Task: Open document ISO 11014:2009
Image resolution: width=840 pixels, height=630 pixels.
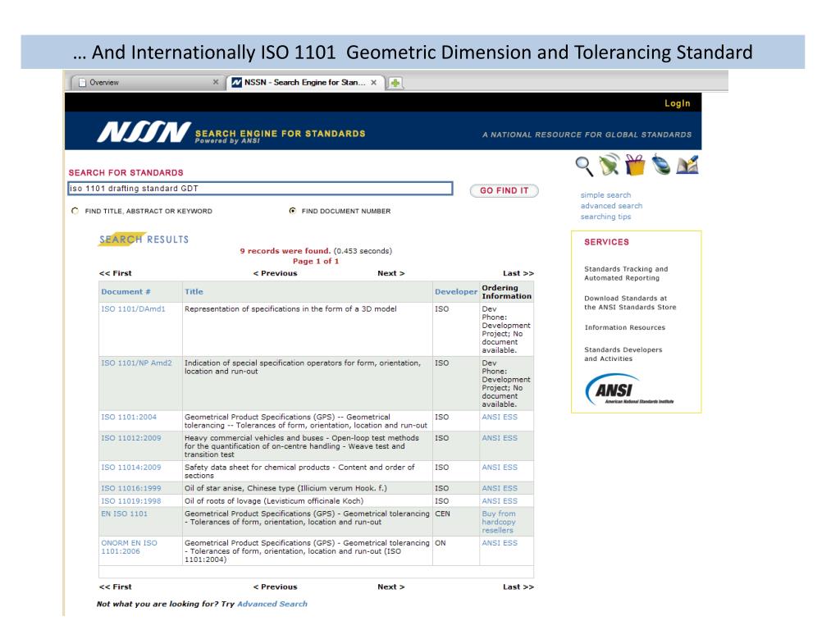Action: 130,468
